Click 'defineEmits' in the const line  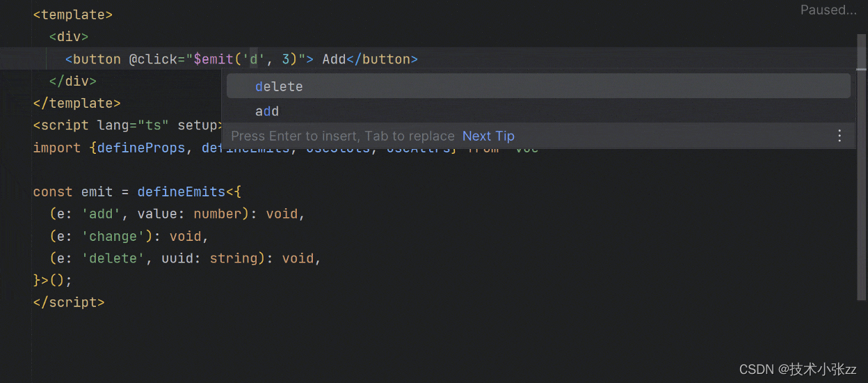[x=181, y=191]
